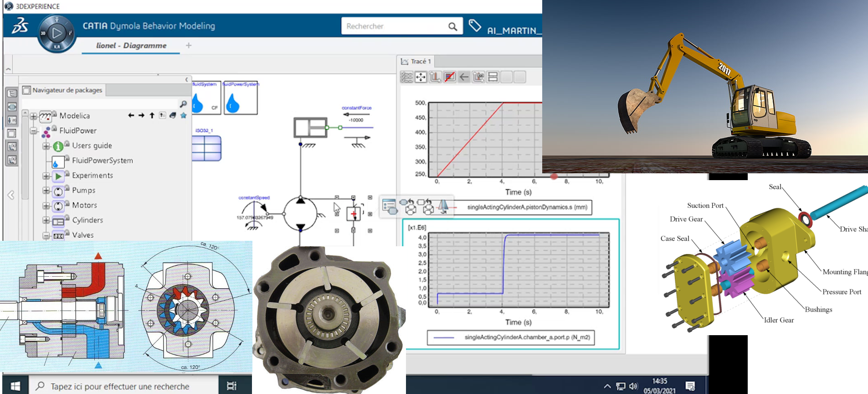
Task: Click the tag icon beside the search box
Action: coord(475,26)
